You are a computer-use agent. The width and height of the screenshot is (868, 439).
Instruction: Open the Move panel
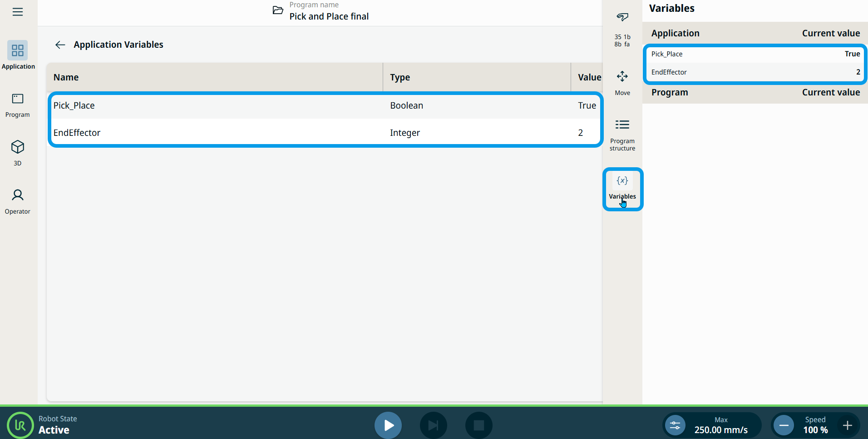pyautogui.click(x=622, y=82)
